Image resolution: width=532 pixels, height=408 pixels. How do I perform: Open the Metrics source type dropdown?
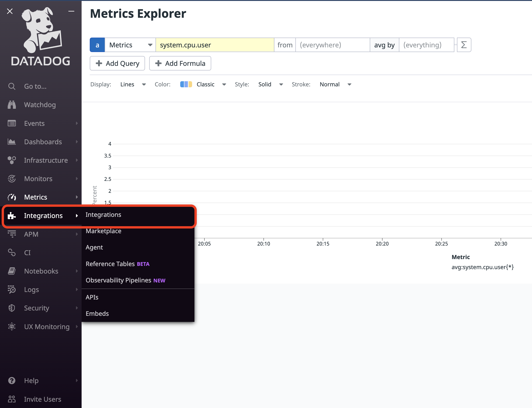pyautogui.click(x=130, y=45)
